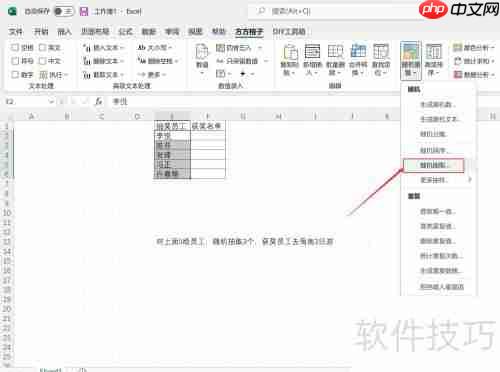Check the 空格 checkbox
The width and height of the screenshot is (500, 372).
[15, 48]
